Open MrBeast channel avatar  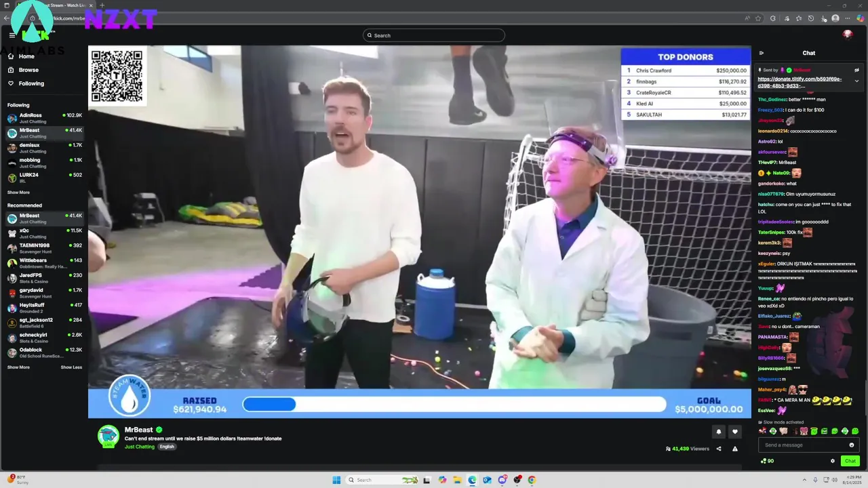(x=108, y=436)
